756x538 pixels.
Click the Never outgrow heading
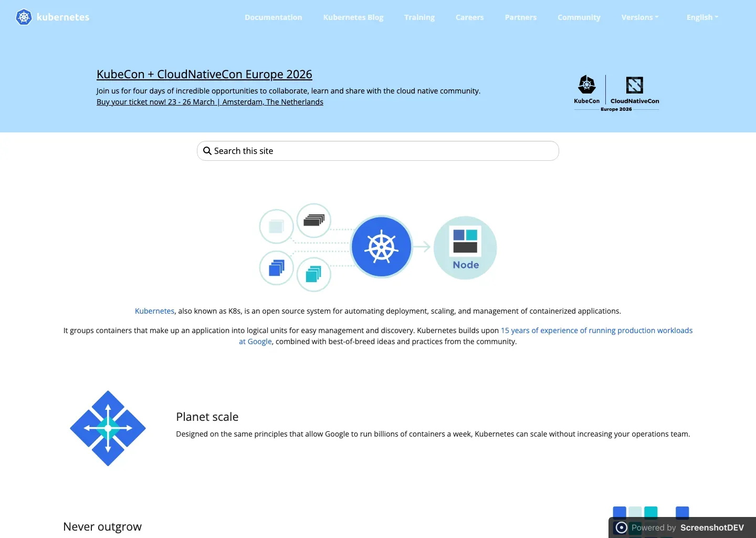(102, 526)
